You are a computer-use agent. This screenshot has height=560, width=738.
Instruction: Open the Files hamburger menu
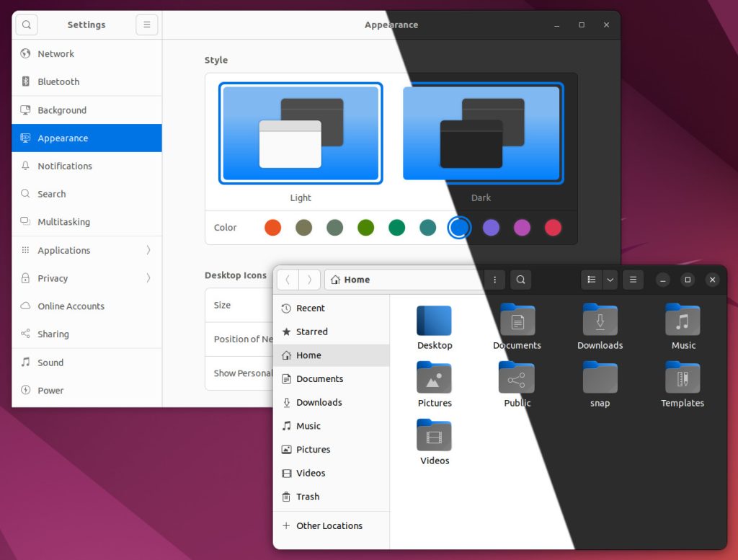pyautogui.click(x=633, y=280)
